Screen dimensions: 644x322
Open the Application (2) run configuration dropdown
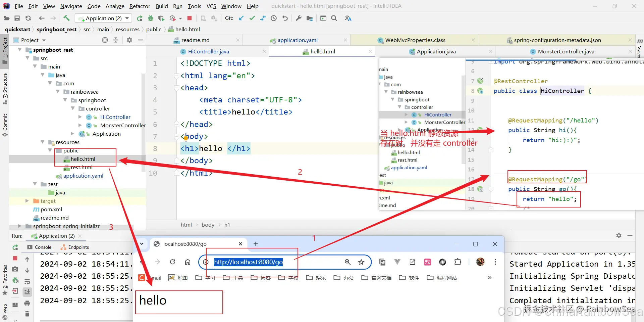click(x=104, y=18)
